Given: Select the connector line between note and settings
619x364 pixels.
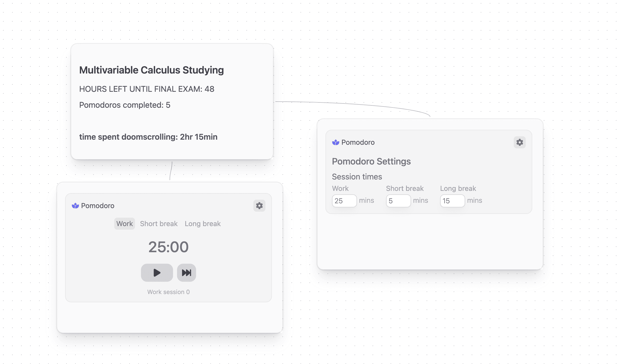Looking at the screenshot, I should (x=355, y=104).
